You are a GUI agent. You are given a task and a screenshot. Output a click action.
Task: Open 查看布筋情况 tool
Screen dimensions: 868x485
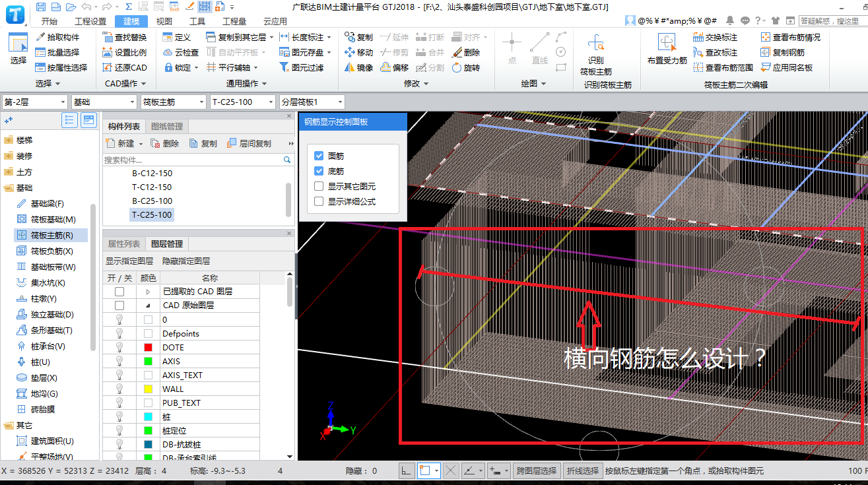(x=791, y=37)
